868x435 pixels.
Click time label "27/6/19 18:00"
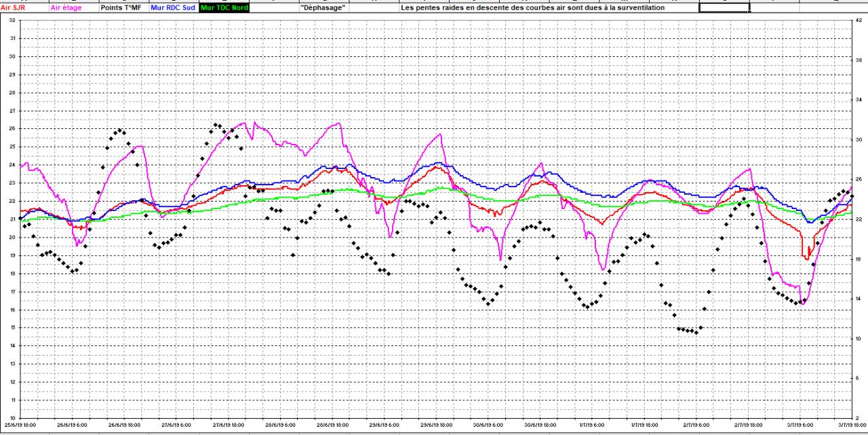[228, 425]
